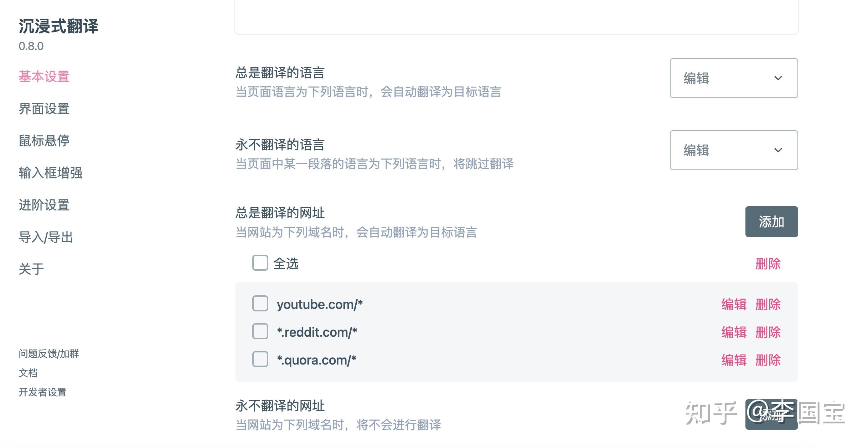
Task: Edit the youtube.com/* entry
Action: (x=734, y=305)
